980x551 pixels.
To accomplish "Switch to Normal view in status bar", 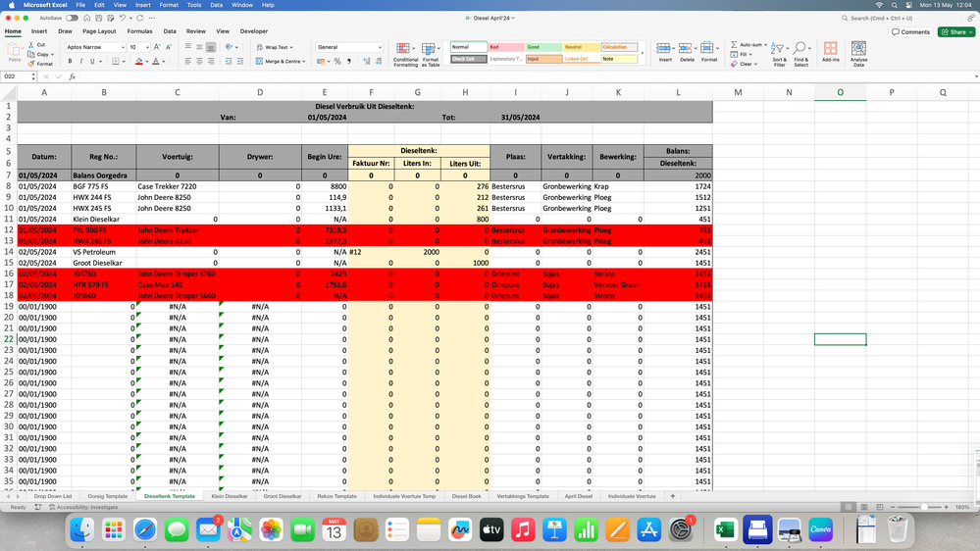I will point(849,507).
